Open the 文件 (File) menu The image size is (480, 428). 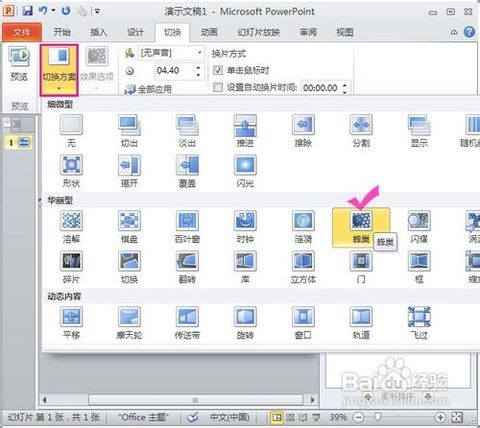pyautogui.click(x=22, y=32)
